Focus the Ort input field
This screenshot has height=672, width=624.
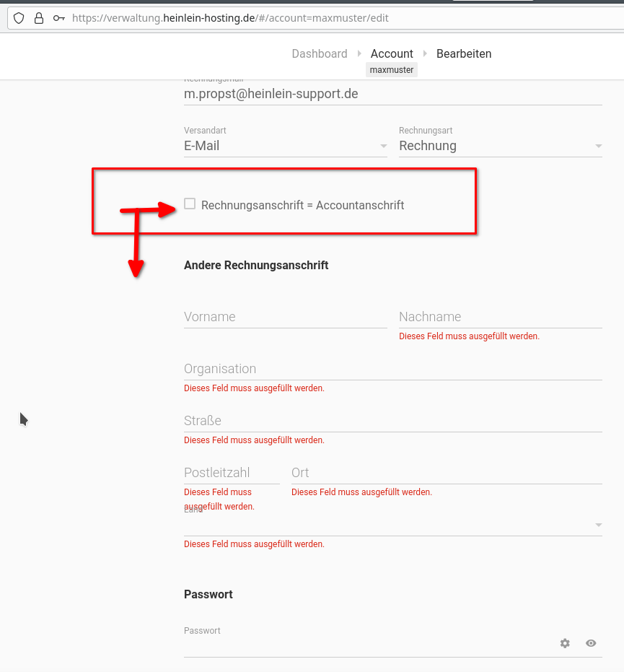tap(446, 473)
